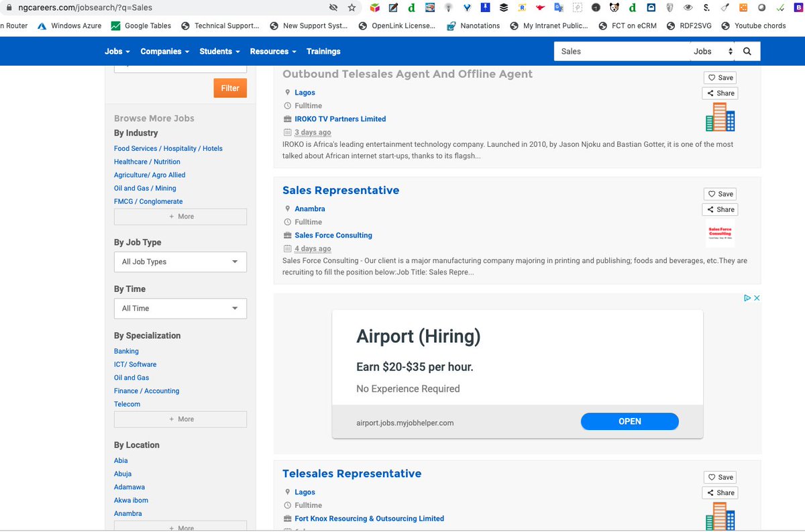Open IROKO TV Partners Limited company link
The height and width of the screenshot is (532, 805).
coord(340,119)
